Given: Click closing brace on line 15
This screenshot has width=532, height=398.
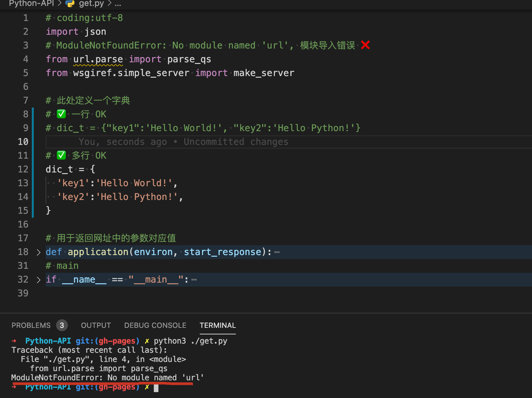Looking at the screenshot, I should point(48,210).
